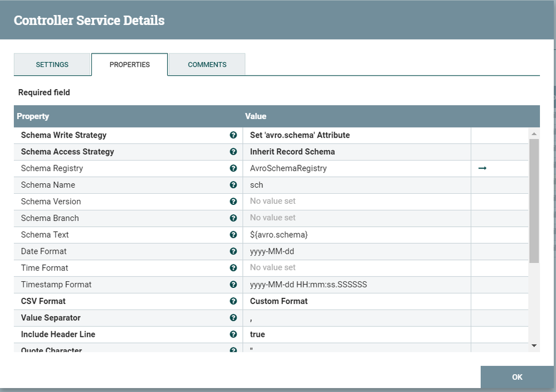Click help icon beside Schema Access Strategy

tap(233, 152)
